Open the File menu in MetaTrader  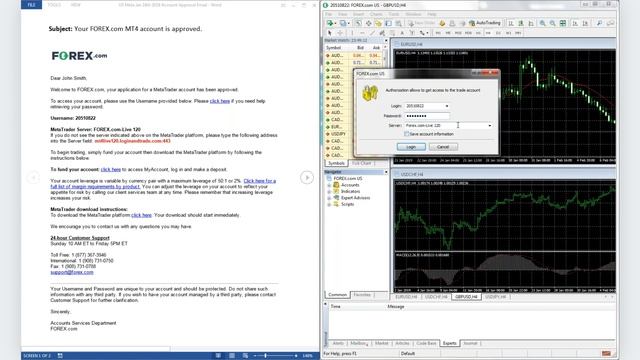point(329,14)
